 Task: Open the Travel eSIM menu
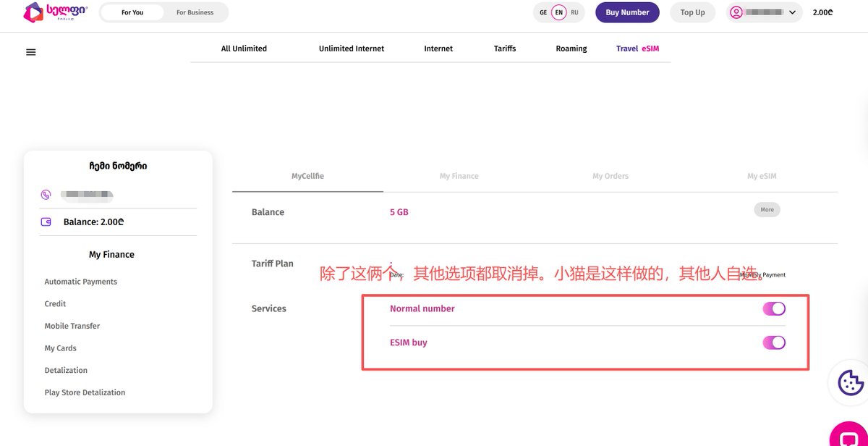(x=637, y=49)
